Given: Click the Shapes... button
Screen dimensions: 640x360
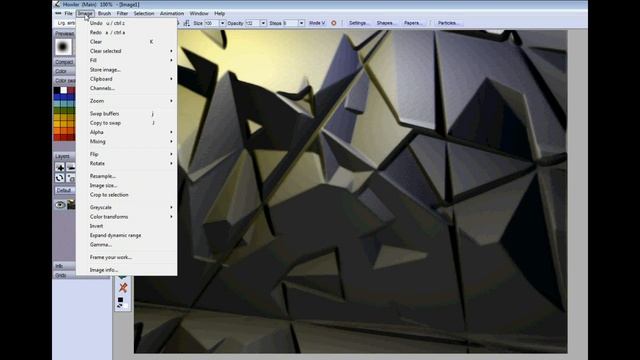Looking at the screenshot, I should tap(386, 23).
